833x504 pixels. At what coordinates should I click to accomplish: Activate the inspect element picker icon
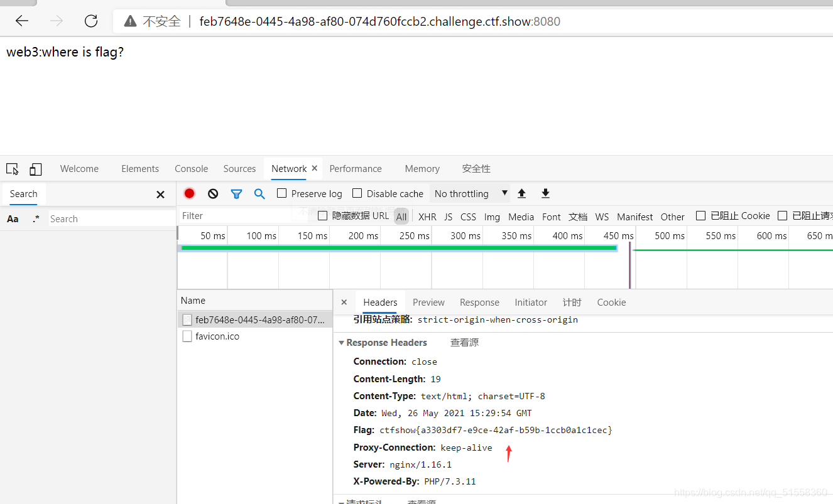12,169
